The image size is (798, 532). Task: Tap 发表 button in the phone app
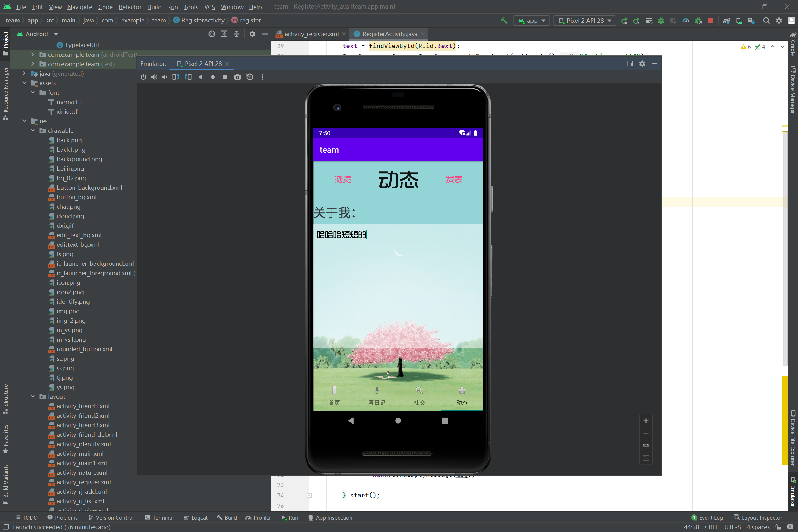click(x=454, y=179)
